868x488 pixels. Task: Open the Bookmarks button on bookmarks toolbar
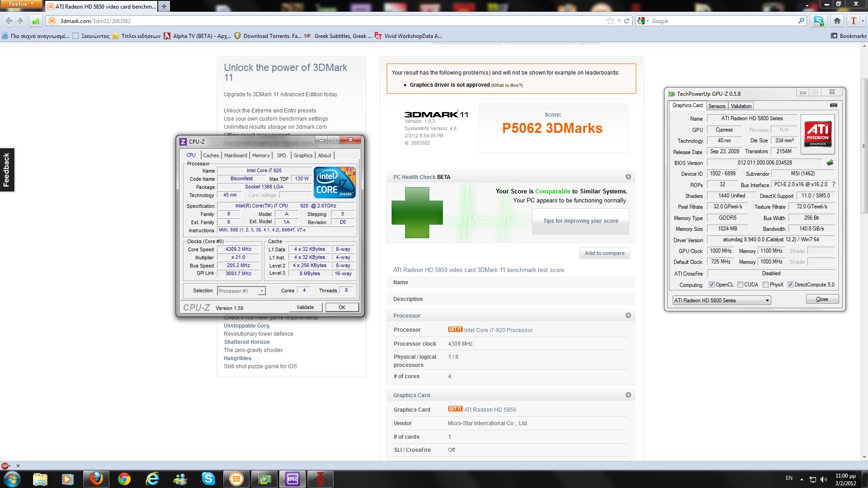click(x=849, y=36)
